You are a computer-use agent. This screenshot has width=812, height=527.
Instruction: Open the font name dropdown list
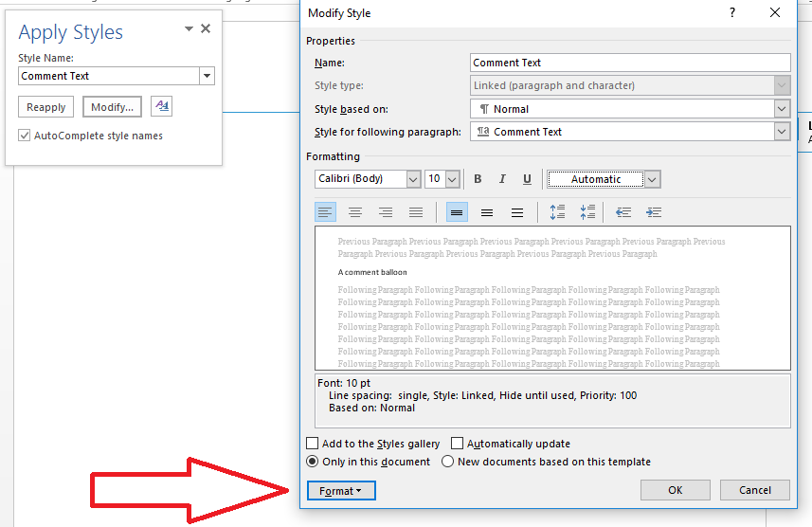[413, 179]
